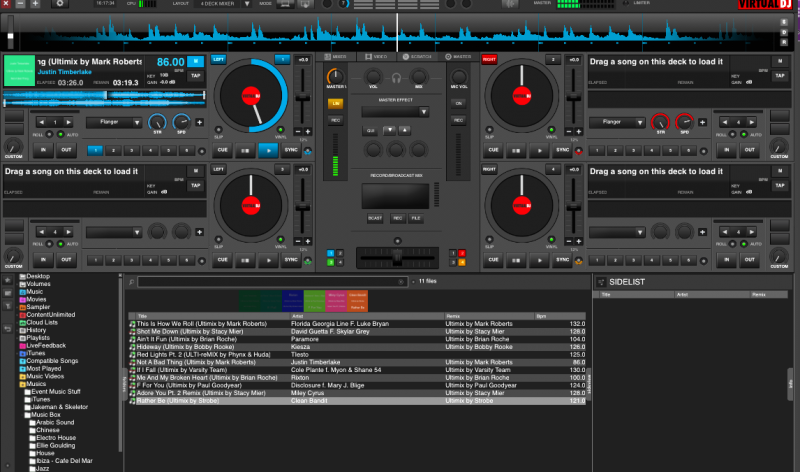Image resolution: width=800 pixels, height=472 pixels.
Task: Pause deck 4
Action: pos(516,260)
